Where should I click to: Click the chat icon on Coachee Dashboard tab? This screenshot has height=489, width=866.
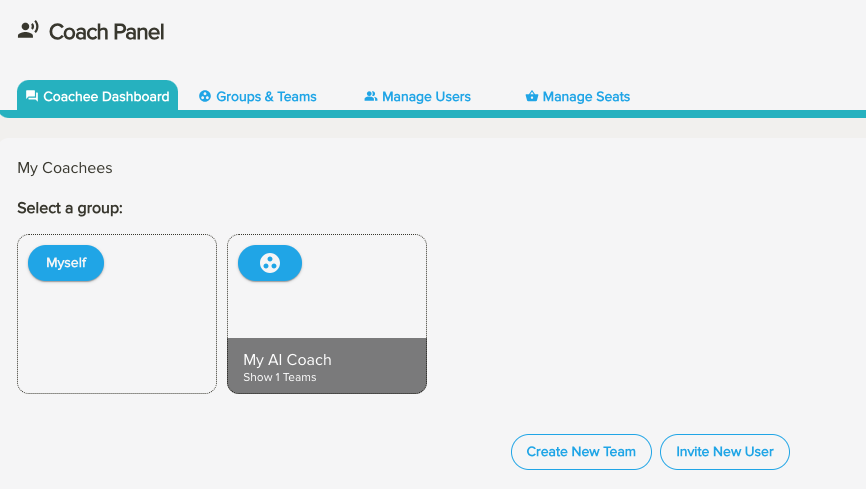(x=32, y=97)
